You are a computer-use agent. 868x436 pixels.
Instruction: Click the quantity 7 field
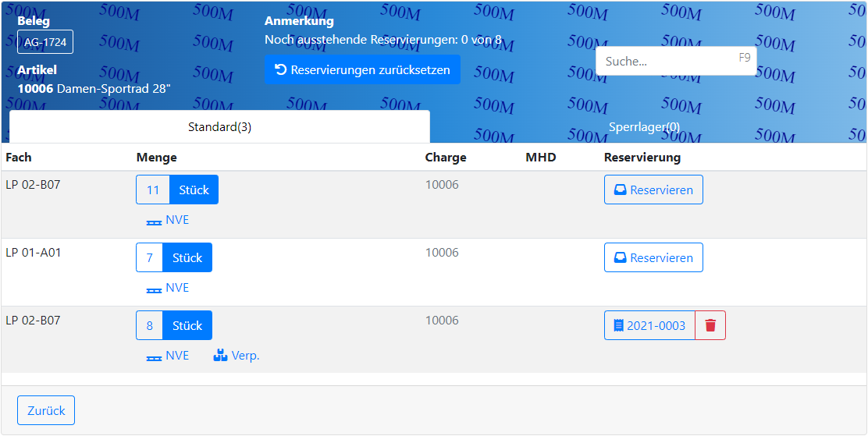point(150,258)
